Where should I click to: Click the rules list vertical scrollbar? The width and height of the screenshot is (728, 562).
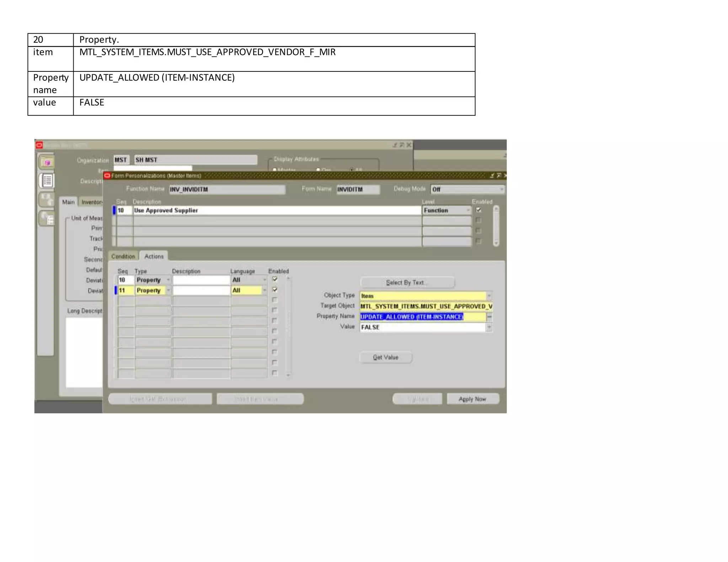[x=496, y=226]
